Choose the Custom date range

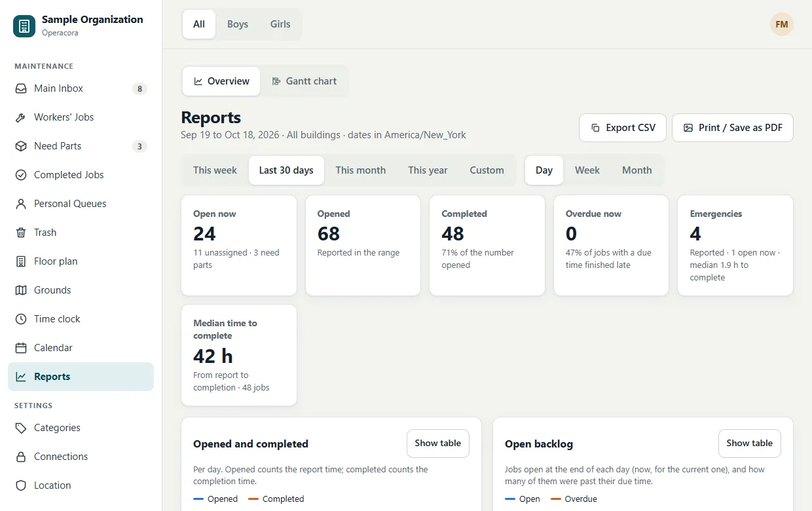coord(487,170)
